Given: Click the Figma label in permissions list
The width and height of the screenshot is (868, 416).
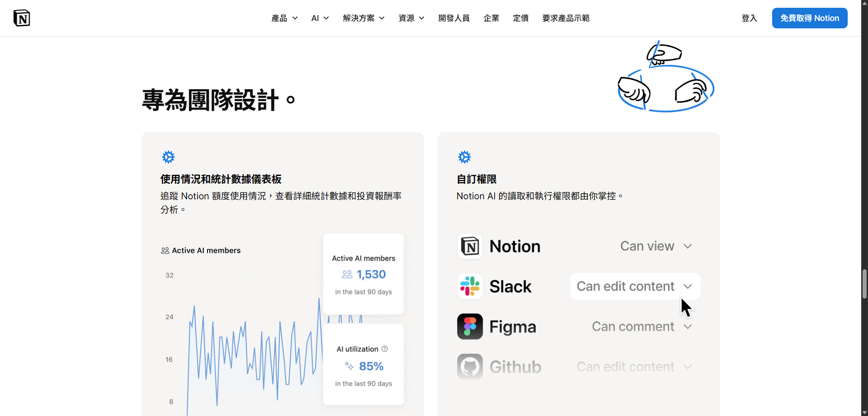Looking at the screenshot, I should [513, 327].
